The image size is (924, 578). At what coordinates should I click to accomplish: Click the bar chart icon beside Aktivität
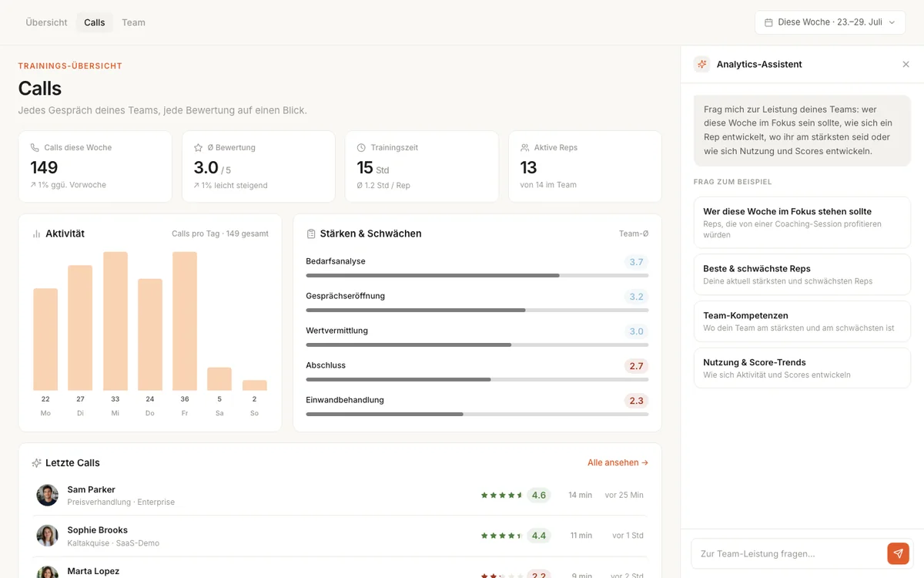[x=36, y=234]
